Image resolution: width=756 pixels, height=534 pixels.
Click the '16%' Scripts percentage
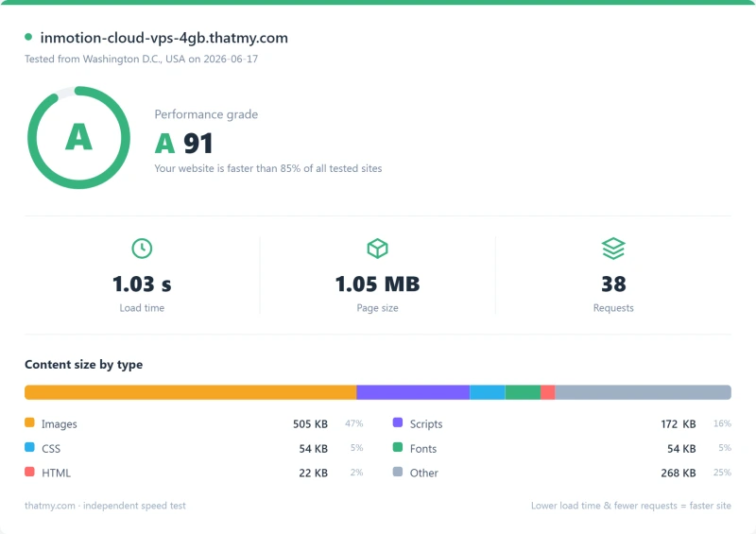click(722, 423)
